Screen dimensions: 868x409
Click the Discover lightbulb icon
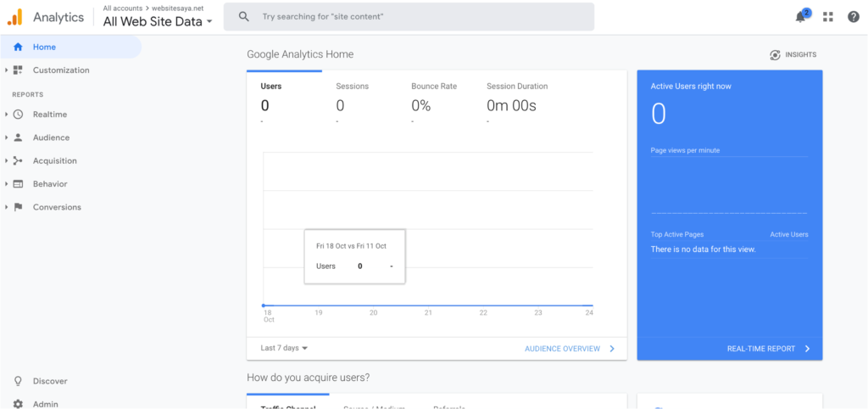(x=19, y=381)
